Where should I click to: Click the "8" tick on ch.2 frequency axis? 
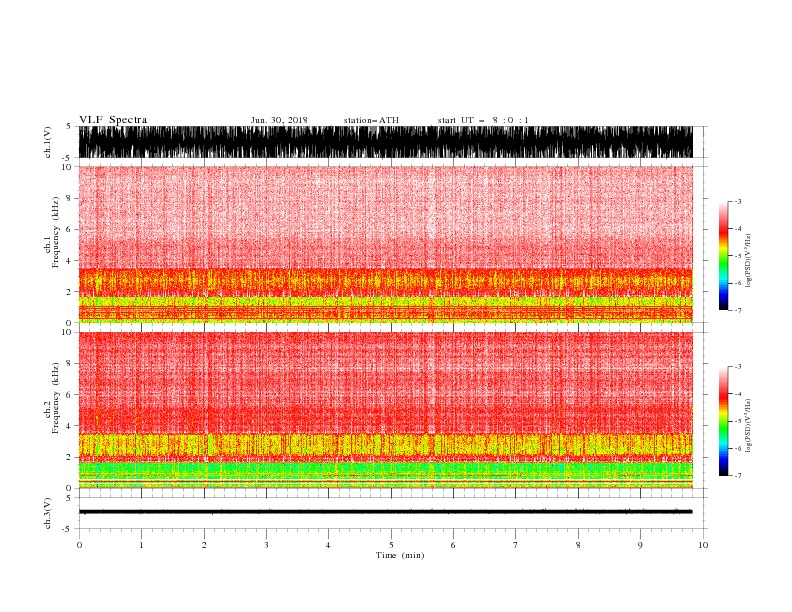(69, 364)
